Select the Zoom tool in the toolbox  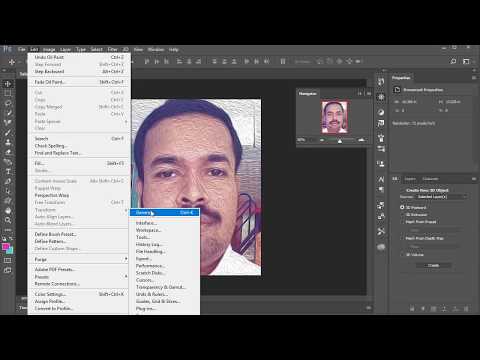(x=8, y=220)
